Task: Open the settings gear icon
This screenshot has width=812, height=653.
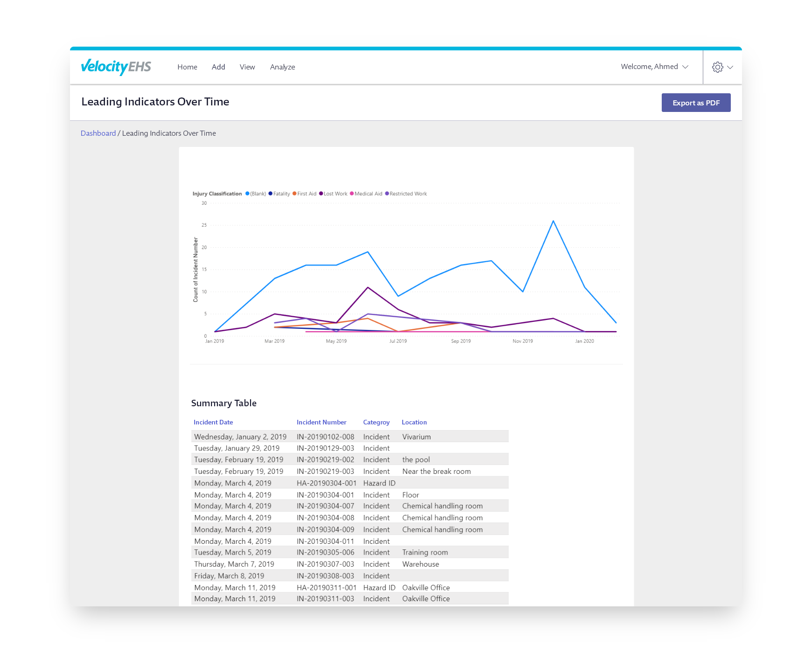Action: coord(717,67)
